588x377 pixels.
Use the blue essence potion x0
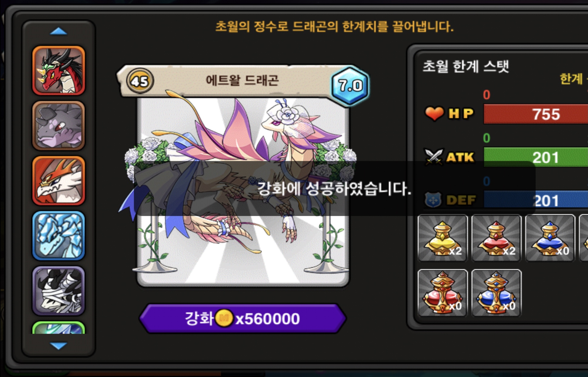[x=550, y=238]
